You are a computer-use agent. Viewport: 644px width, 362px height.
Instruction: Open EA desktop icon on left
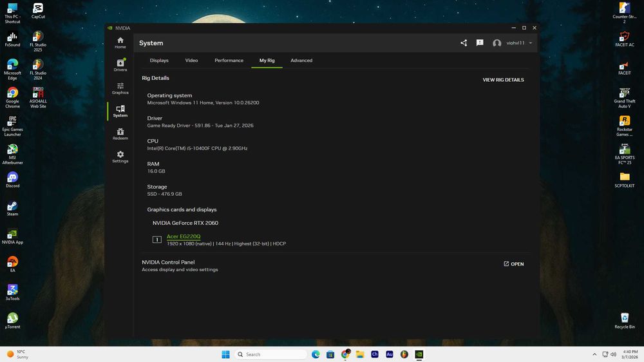click(x=12, y=264)
